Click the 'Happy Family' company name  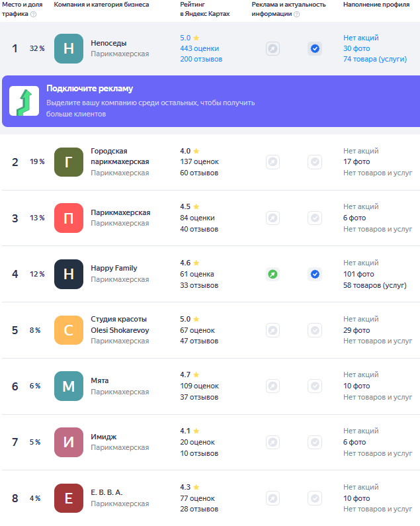click(x=114, y=268)
